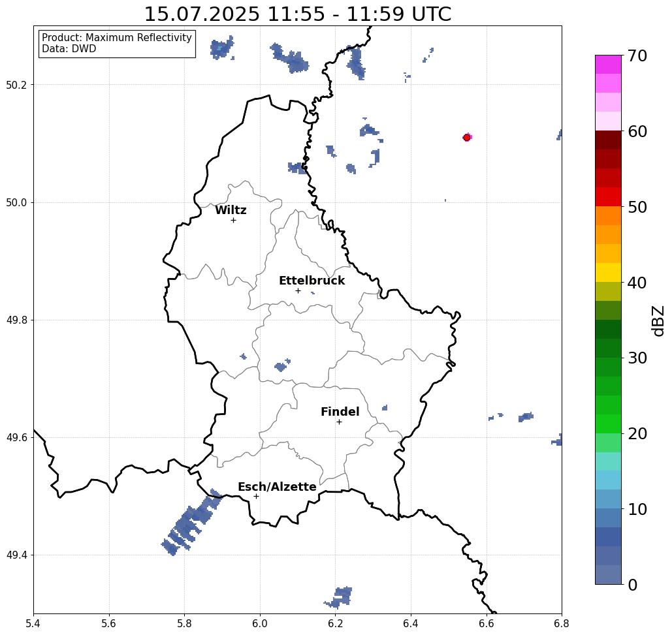Click the Ettelbruck station label

click(312, 281)
